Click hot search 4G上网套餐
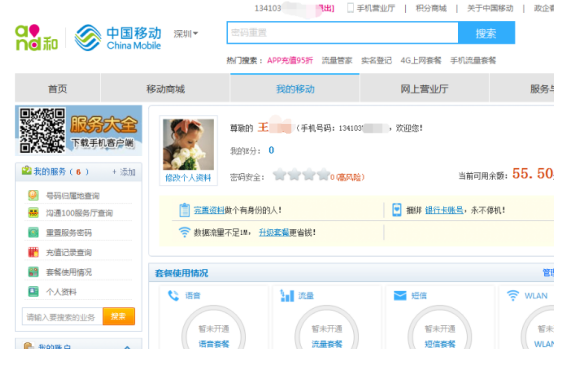Screen dimensions: 570x381 (x=421, y=60)
